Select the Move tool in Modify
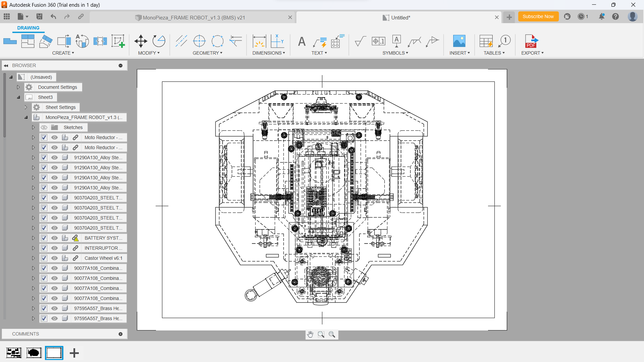 click(141, 41)
